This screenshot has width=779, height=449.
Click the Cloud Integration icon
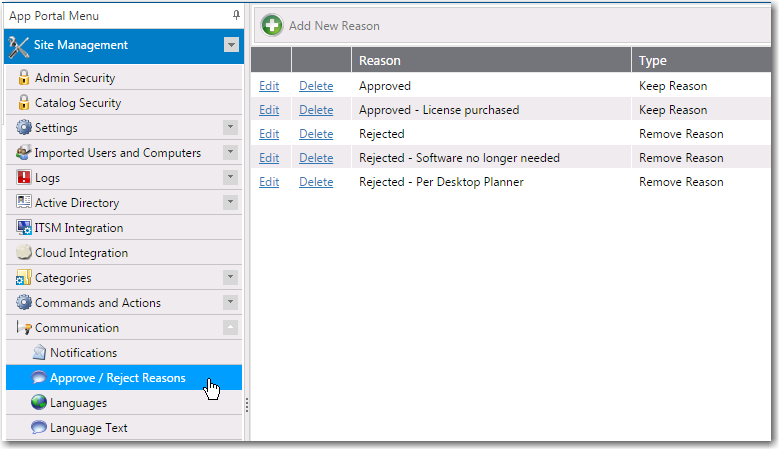(24, 253)
